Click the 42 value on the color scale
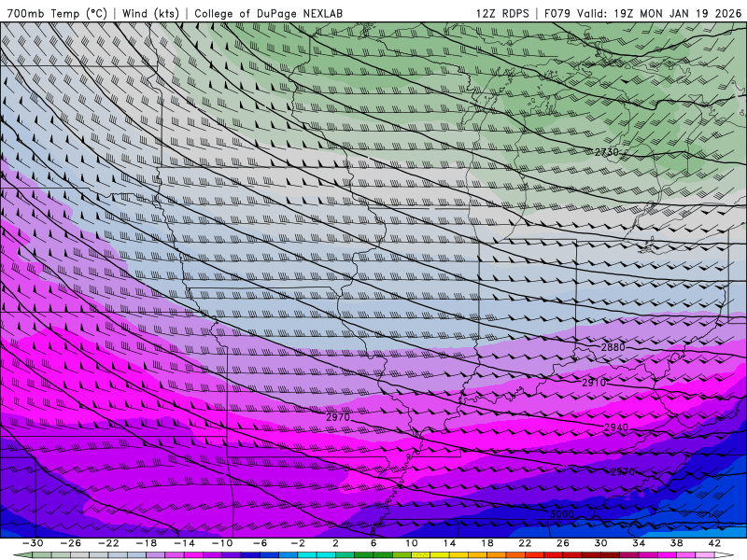747x560 pixels. point(714,543)
